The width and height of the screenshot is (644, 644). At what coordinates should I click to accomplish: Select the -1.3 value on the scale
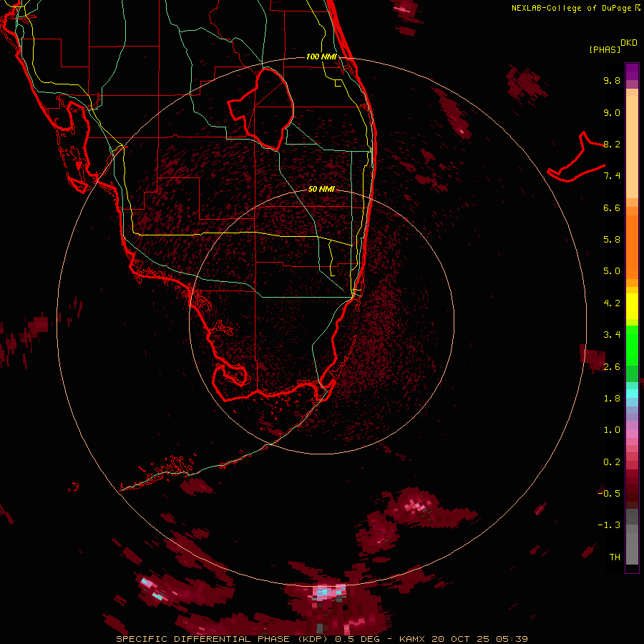[x=609, y=525]
